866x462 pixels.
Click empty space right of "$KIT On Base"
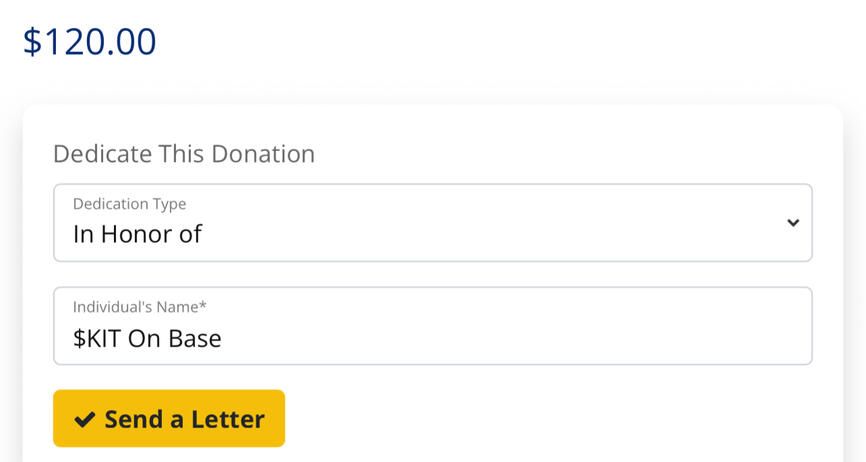[x=500, y=339]
